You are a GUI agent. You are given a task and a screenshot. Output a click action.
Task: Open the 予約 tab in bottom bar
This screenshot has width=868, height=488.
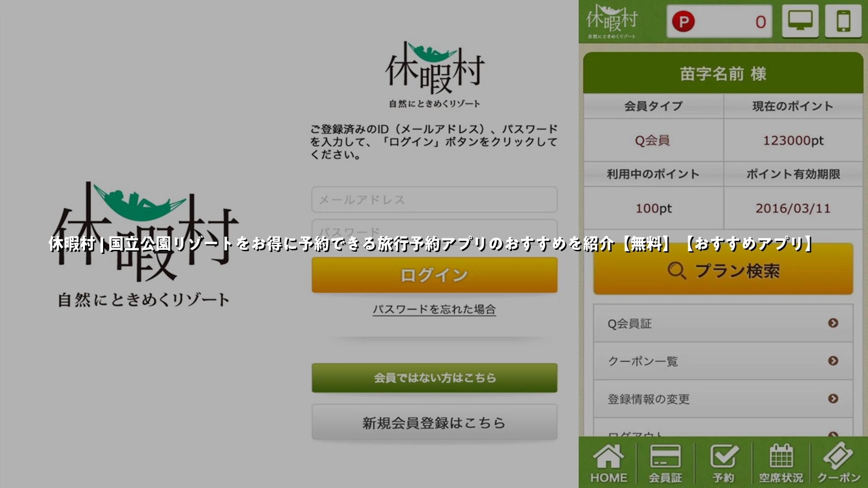(x=723, y=463)
